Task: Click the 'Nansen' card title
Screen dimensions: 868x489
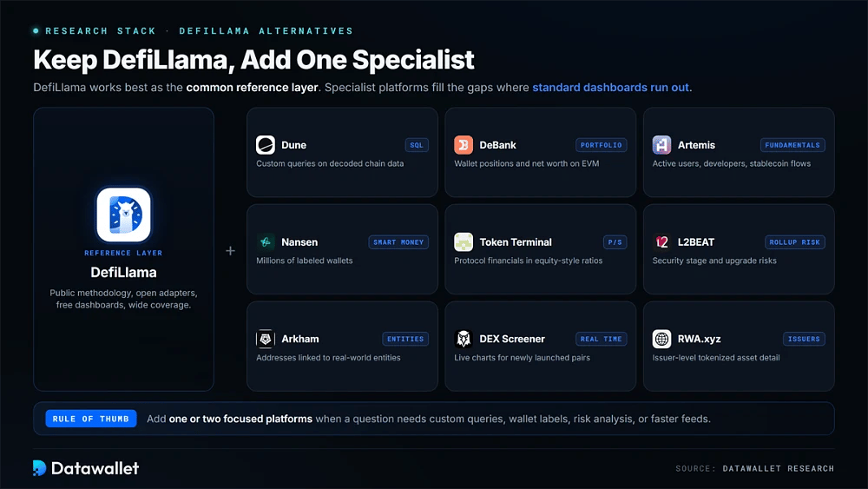Action: pyautogui.click(x=299, y=242)
